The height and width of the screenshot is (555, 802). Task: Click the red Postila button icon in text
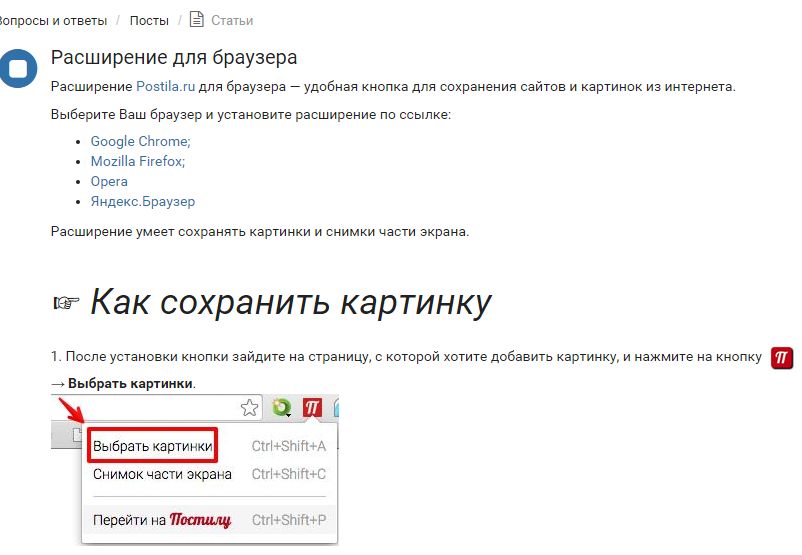pyautogui.click(x=783, y=358)
